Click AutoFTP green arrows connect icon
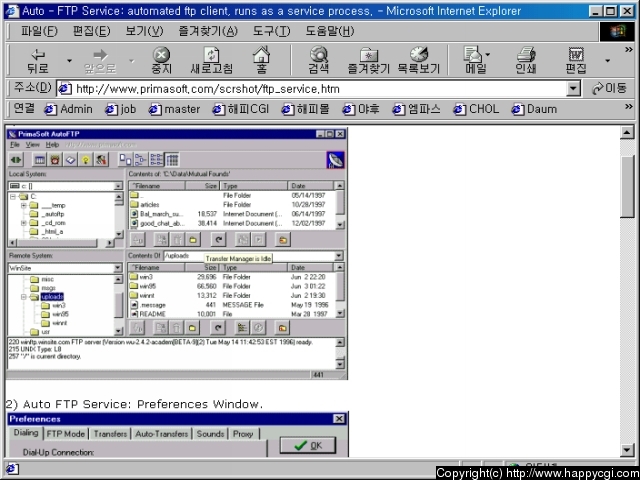Image resolution: width=640 pixels, height=480 pixels. coord(16,160)
